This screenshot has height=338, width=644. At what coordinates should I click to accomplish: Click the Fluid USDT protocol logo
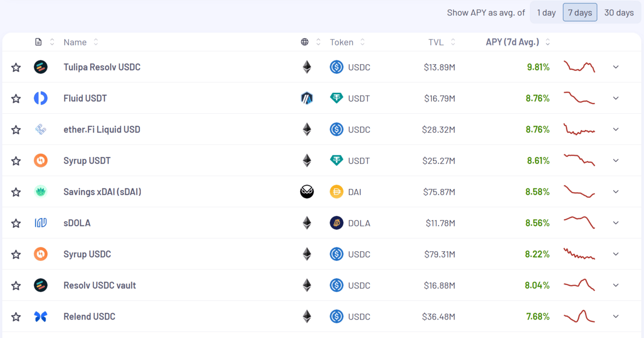tap(40, 98)
